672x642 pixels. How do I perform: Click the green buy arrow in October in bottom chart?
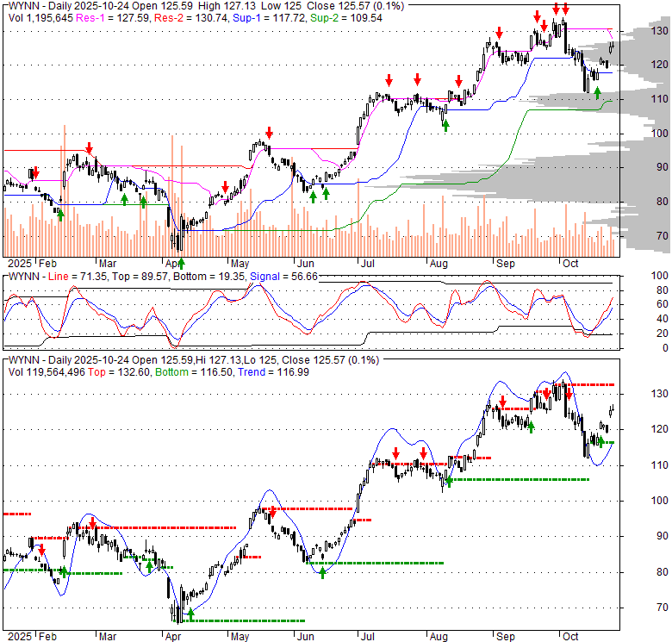(x=600, y=441)
